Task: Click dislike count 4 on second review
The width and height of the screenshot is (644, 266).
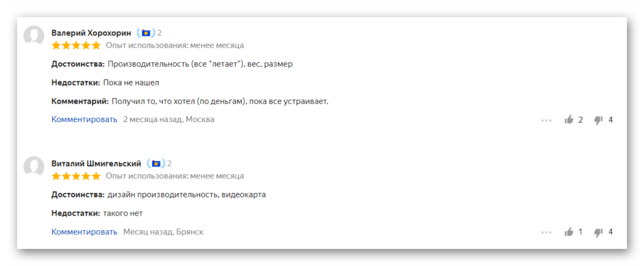Action: point(610,232)
